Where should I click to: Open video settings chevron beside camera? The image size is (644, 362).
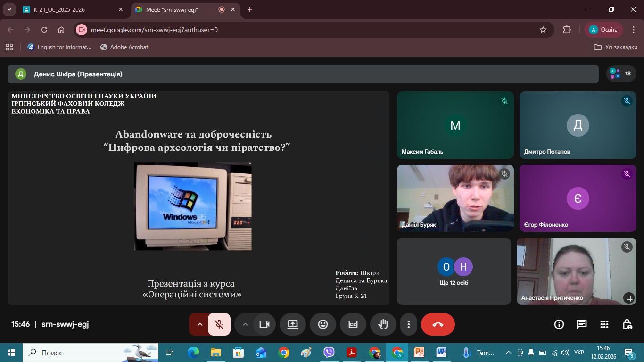click(x=245, y=324)
